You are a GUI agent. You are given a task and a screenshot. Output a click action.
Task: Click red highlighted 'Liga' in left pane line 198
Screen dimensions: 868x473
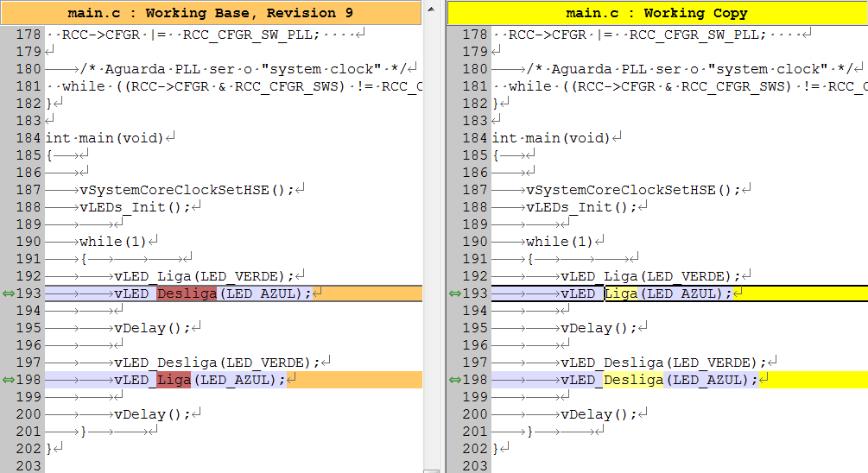tap(174, 380)
